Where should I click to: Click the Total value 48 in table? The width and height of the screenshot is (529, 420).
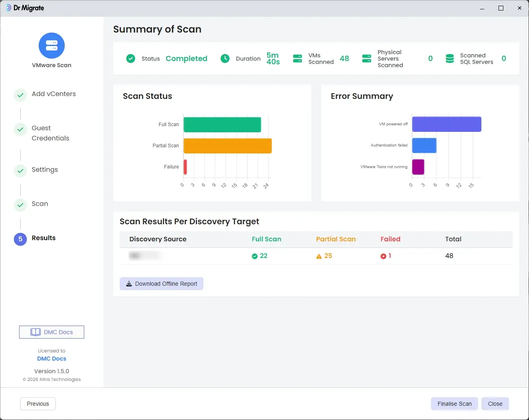click(449, 256)
